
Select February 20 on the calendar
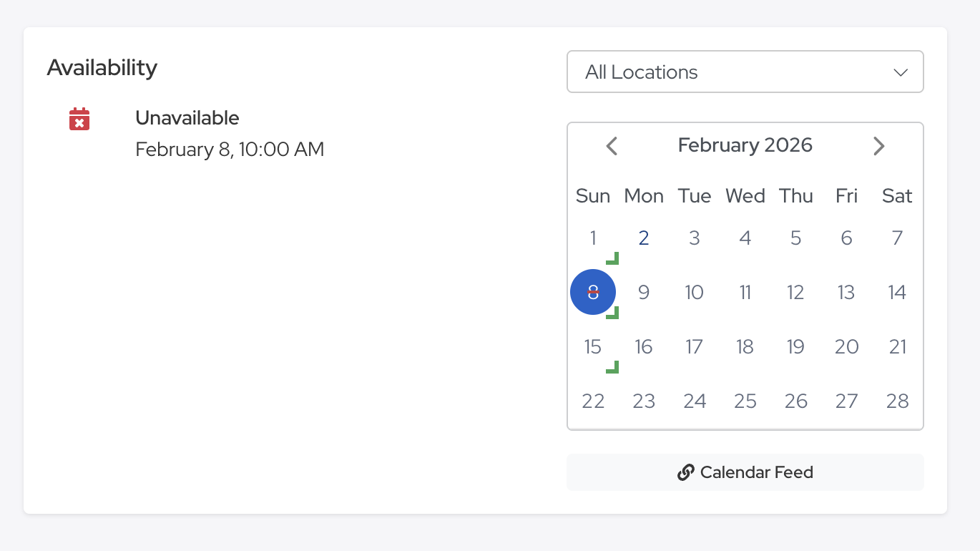pos(846,347)
